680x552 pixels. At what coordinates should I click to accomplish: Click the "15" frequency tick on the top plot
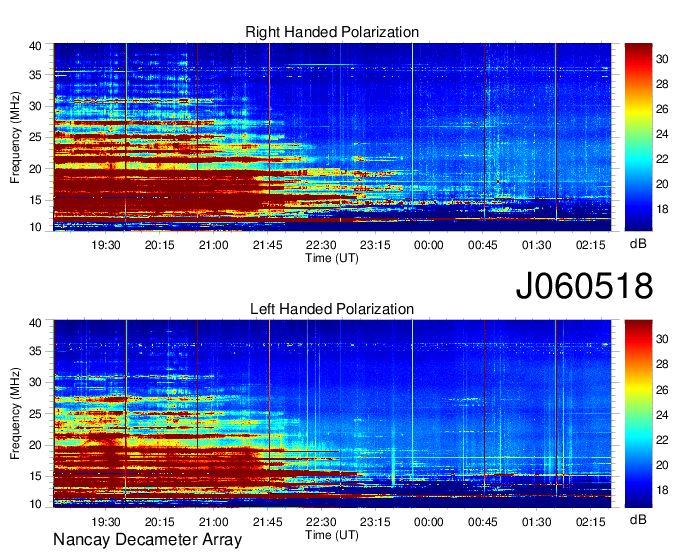pyautogui.click(x=35, y=200)
